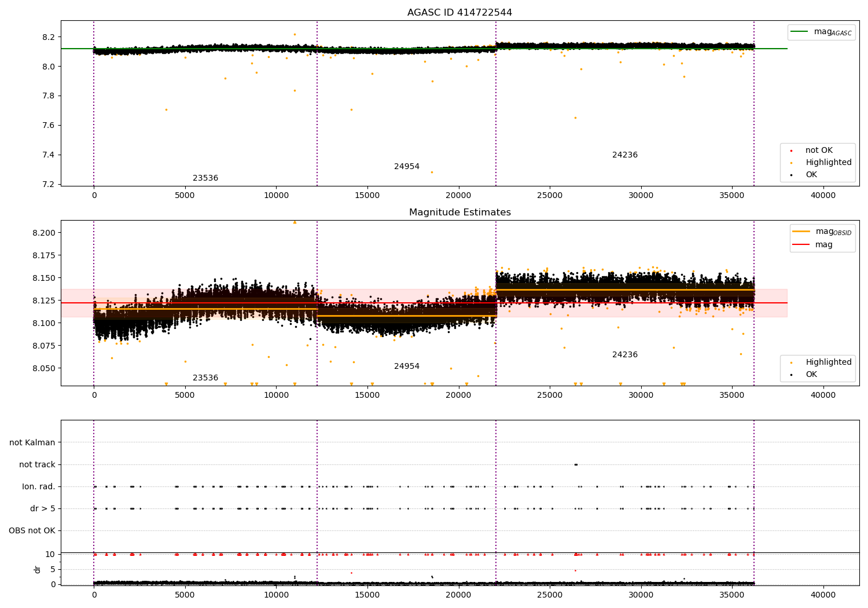Click obsid label 24236 in Magnitude Estimates plot
Screen dimensions: 868x608
625,355
